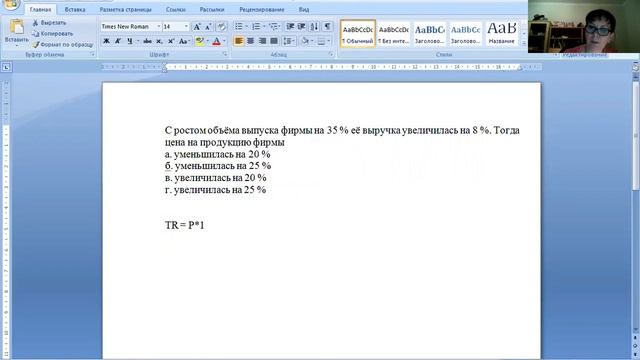Click the sort А-Я icon
The width and height of the screenshot is (640, 360).
click(x=314, y=27)
